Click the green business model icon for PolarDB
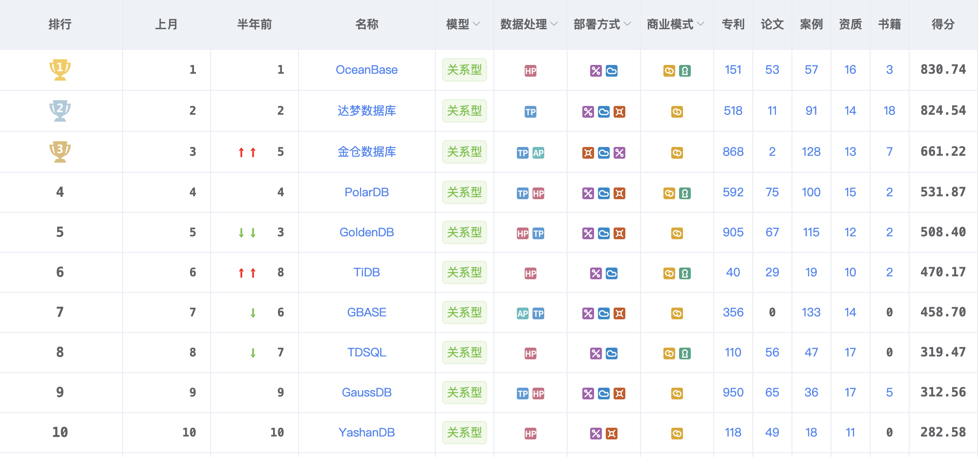 pyautogui.click(x=685, y=193)
